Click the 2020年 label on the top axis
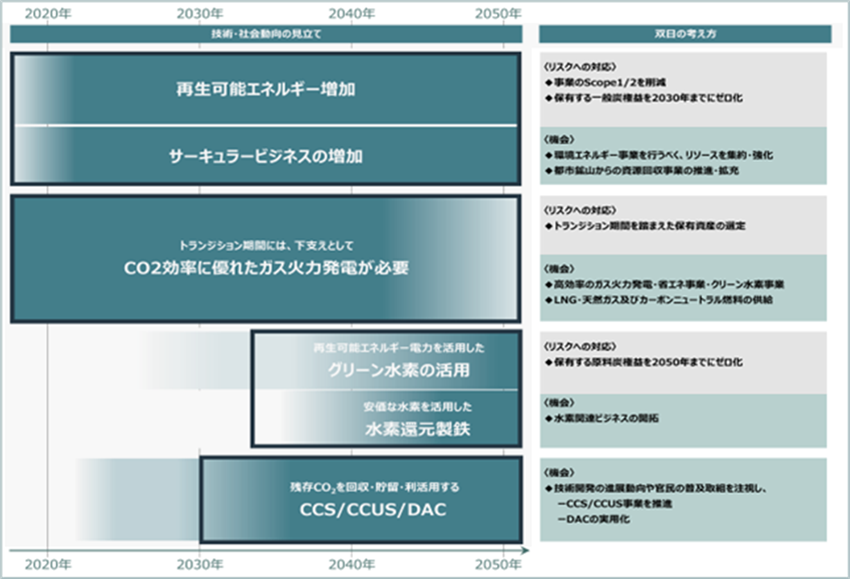Image resolution: width=850 pixels, height=579 pixels. tap(47, 13)
